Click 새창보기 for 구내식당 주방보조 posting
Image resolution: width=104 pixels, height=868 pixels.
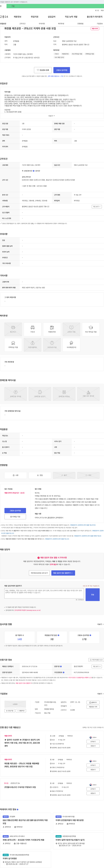(93, 793)
